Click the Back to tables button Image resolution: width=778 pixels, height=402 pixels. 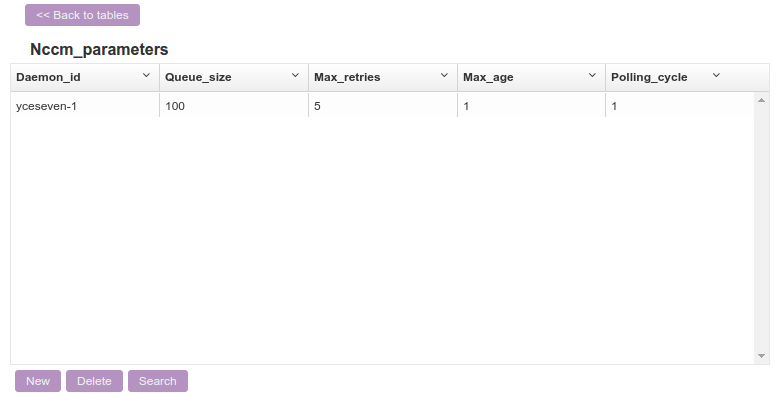pos(82,15)
